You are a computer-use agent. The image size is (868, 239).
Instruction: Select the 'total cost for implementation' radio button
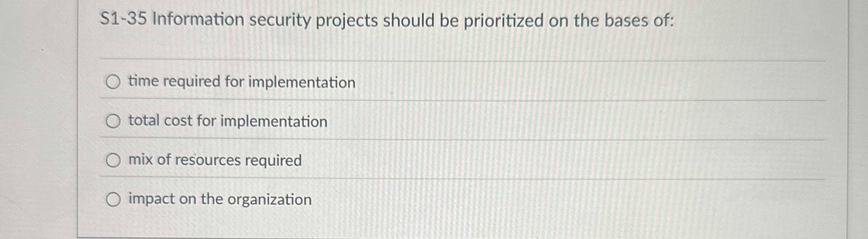point(113,122)
